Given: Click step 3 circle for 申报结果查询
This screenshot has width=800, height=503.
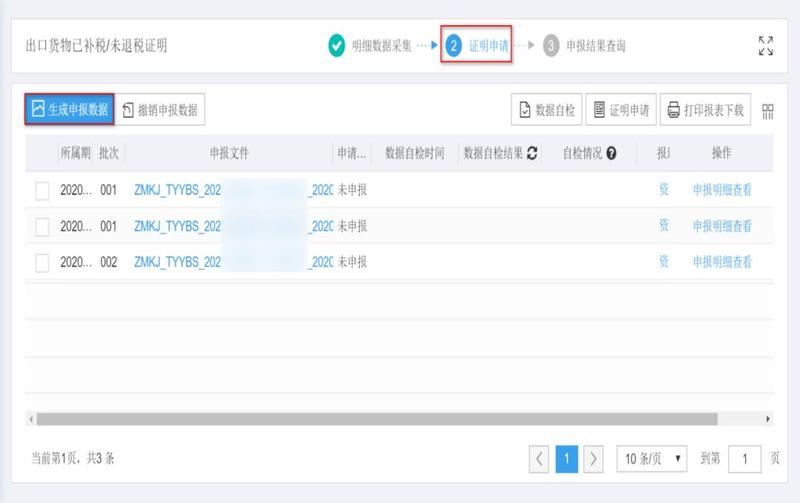Looking at the screenshot, I should [x=551, y=46].
